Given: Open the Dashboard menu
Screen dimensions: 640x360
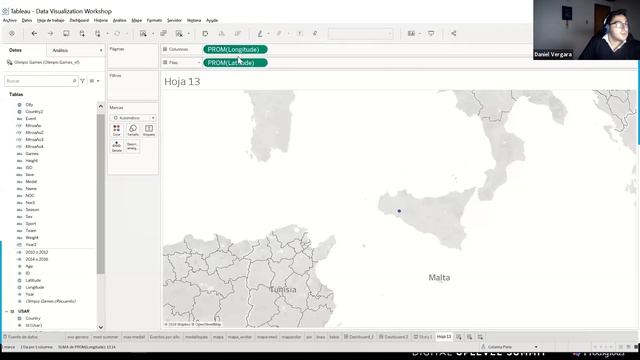Looking at the screenshot, I should click(x=79, y=20).
